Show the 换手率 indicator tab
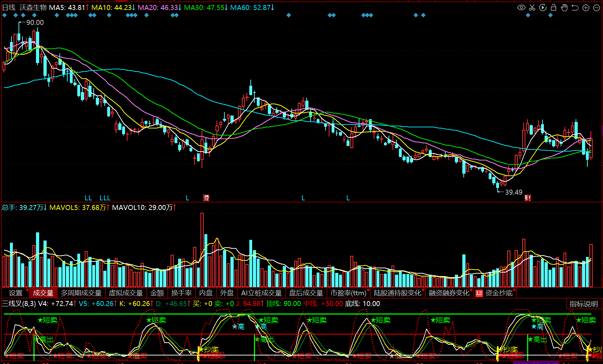This screenshot has height=364, width=603. (x=181, y=293)
